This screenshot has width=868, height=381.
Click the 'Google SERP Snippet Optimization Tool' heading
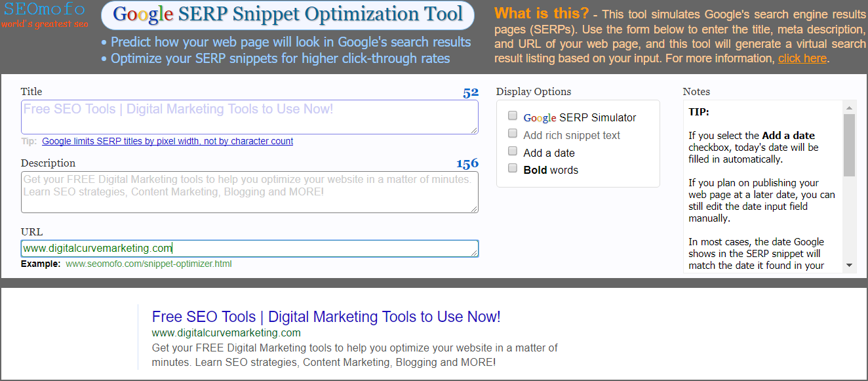[288, 14]
